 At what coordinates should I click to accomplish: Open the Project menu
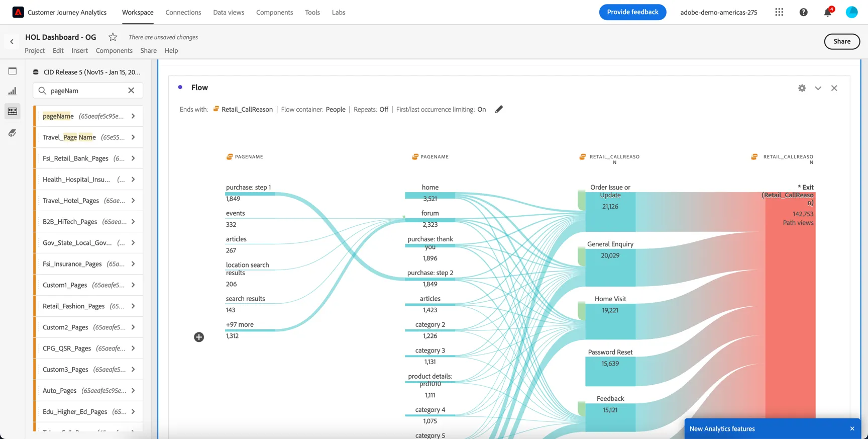click(35, 50)
